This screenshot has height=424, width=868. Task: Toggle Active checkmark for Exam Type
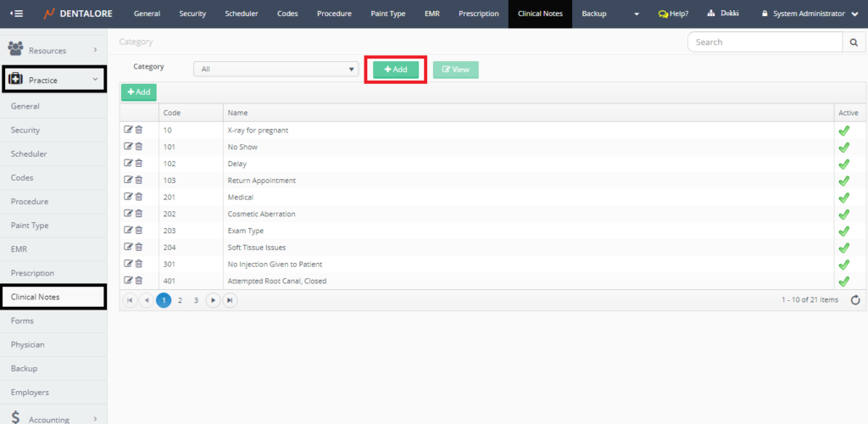pyautogui.click(x=843, y=231)
